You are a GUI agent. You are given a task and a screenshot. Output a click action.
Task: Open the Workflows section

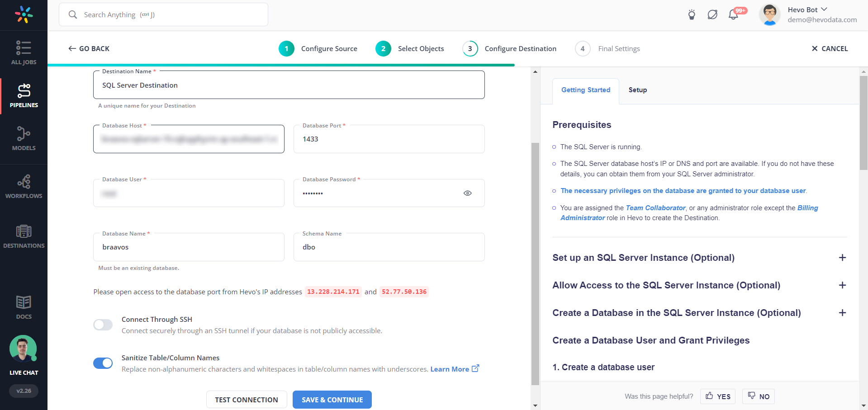click(x=24, y=186)
